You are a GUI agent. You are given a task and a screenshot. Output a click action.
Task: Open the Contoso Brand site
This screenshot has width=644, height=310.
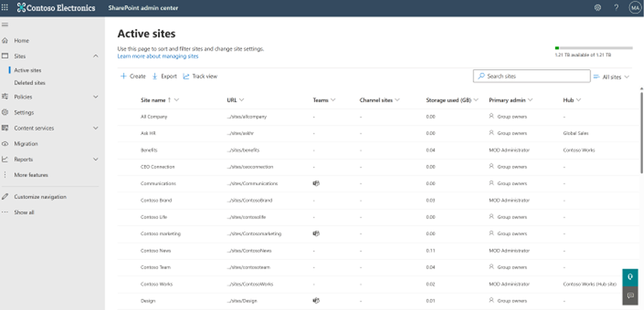(156, 200)
